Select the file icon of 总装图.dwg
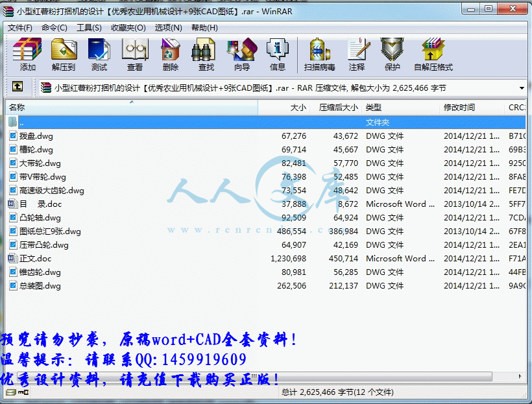This screenshot has width=532, height=404. point(13,285)
